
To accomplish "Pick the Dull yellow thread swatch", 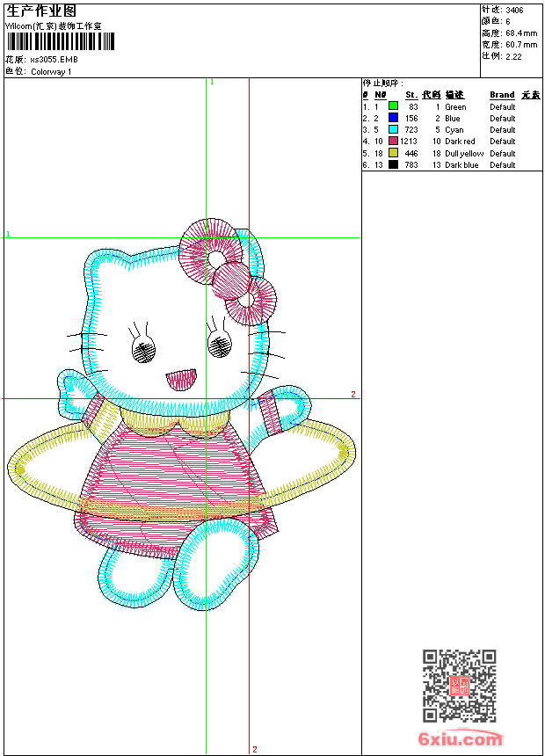I will 393,153.
